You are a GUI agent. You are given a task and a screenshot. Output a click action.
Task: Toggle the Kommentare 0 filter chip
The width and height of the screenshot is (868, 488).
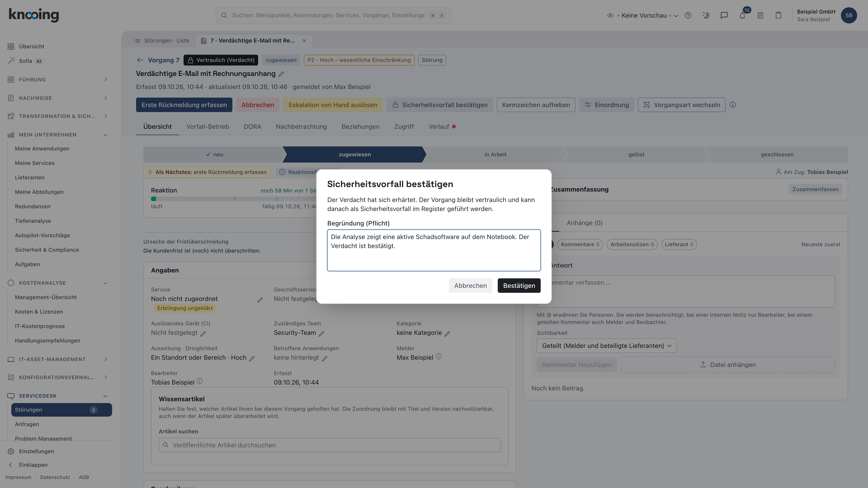pos(580,244)
